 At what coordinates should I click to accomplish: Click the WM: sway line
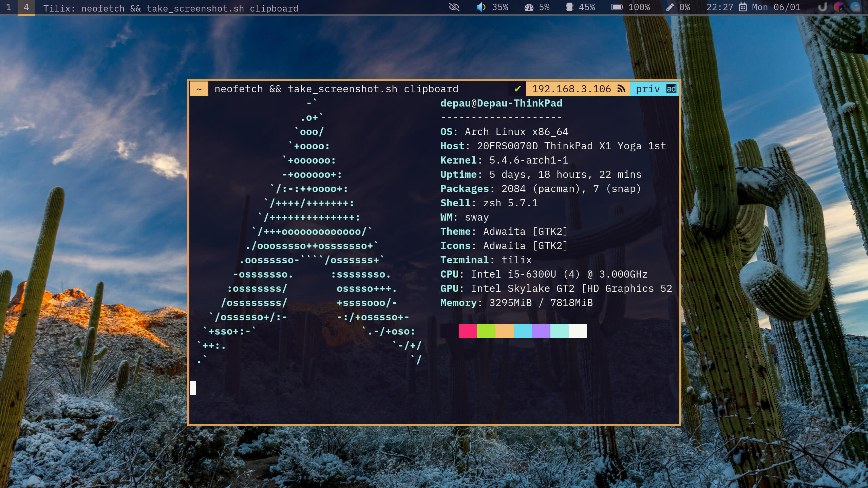(465, 217)
